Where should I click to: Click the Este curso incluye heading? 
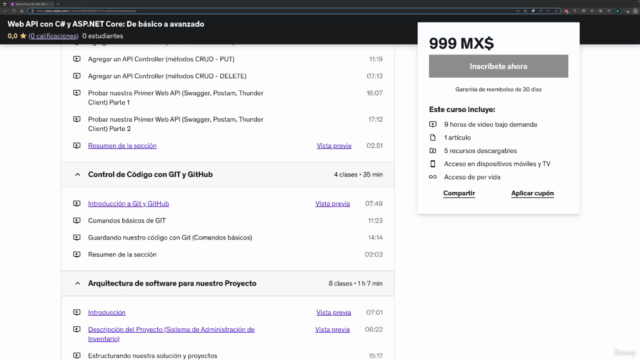(462, 109)
